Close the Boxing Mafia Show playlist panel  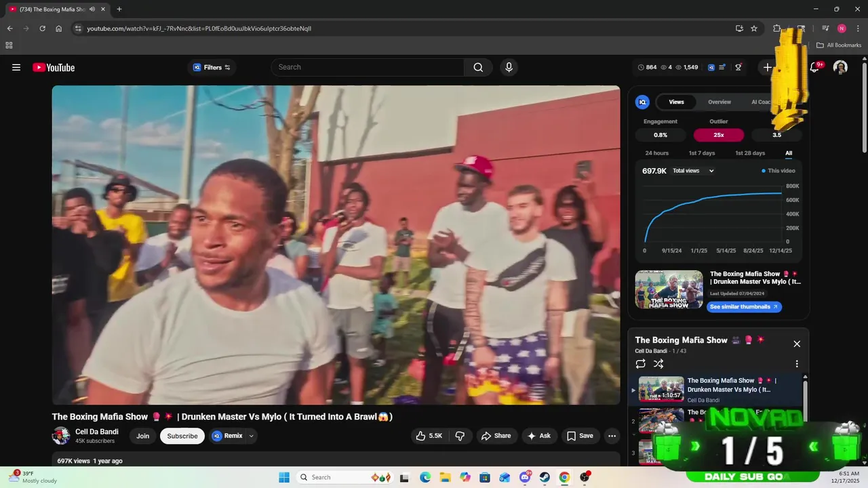pyautogui.click(x=797, y=344)
